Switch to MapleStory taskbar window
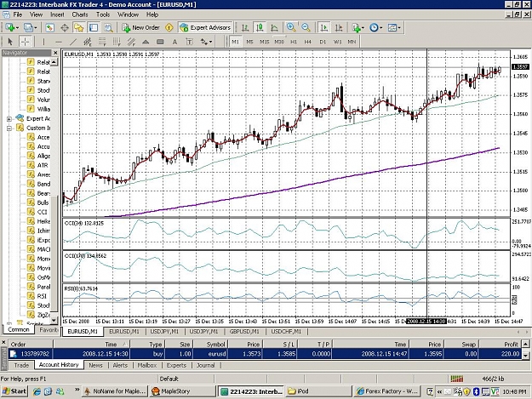This screenshot has width=532, height=399. point(182,390)
